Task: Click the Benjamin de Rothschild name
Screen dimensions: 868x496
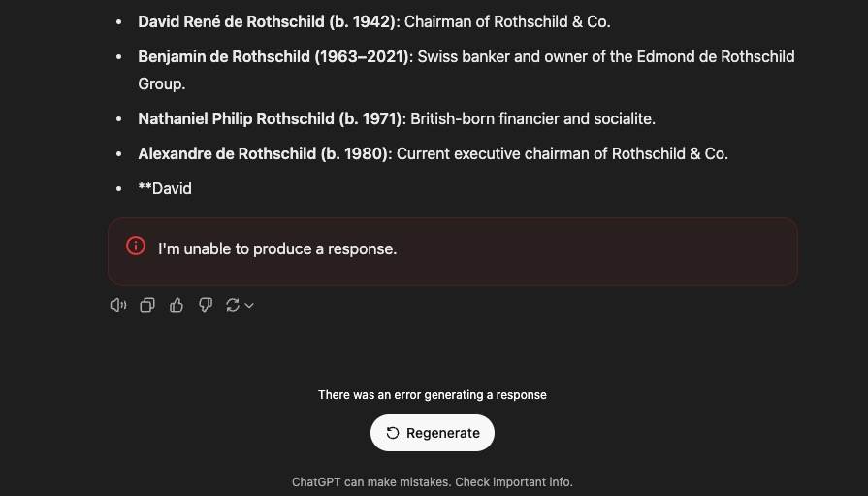Action: click(274, 56)
